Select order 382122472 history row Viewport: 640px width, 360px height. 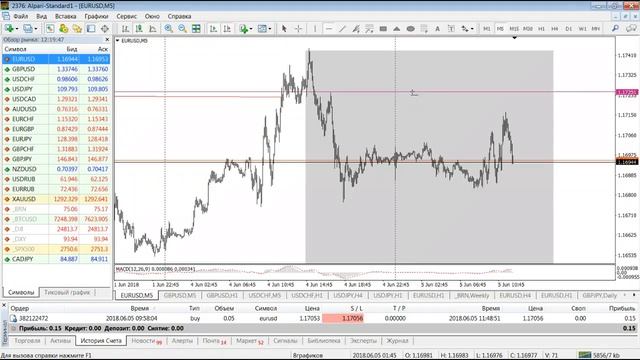tap(322, 318)
